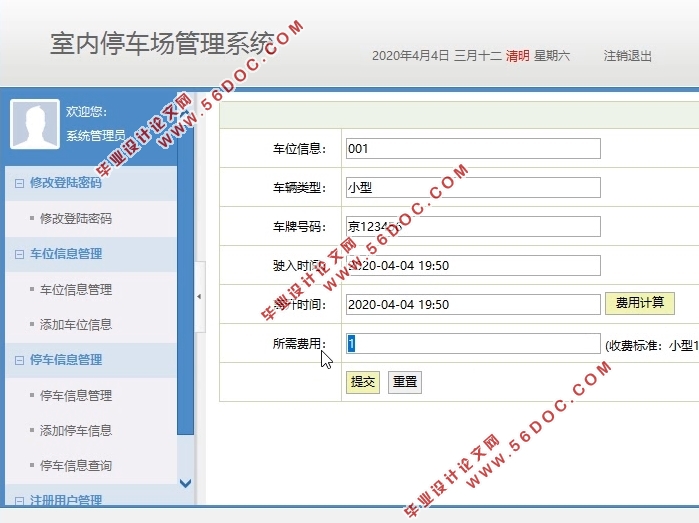Click the 收费标准 note text
Image resolution: width=699 pixels, height=523 pixels.
pyautogui.click(x=652, y=346)
